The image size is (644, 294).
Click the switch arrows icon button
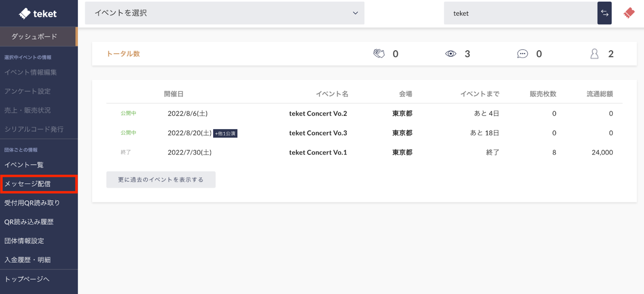coord(604,13)
